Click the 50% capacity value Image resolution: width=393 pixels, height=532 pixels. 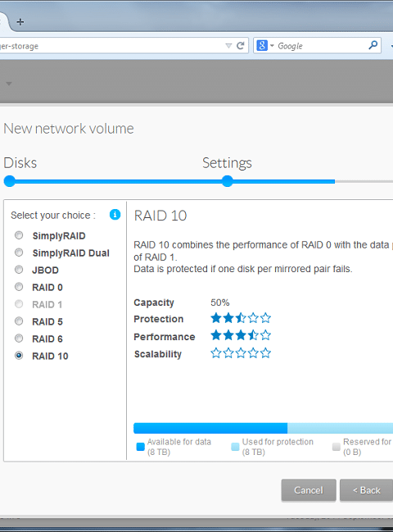(x=220, y=302)
